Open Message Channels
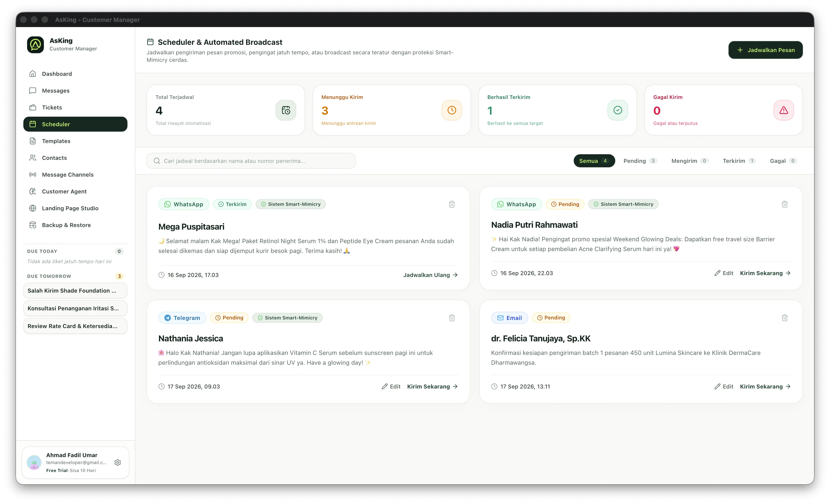This screenshot has height=504, width=830. [x=75, y=175]
